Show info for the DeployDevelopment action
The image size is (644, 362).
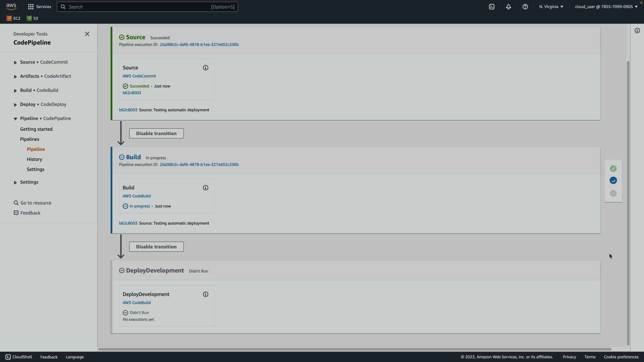pos(206,294)
